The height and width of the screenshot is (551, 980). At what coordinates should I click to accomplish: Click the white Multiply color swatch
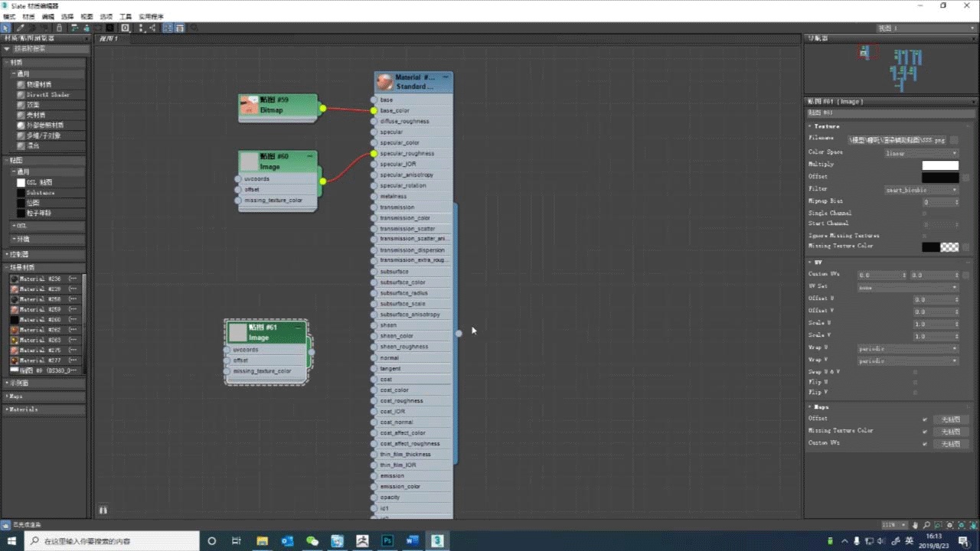(x=940, y=165)
